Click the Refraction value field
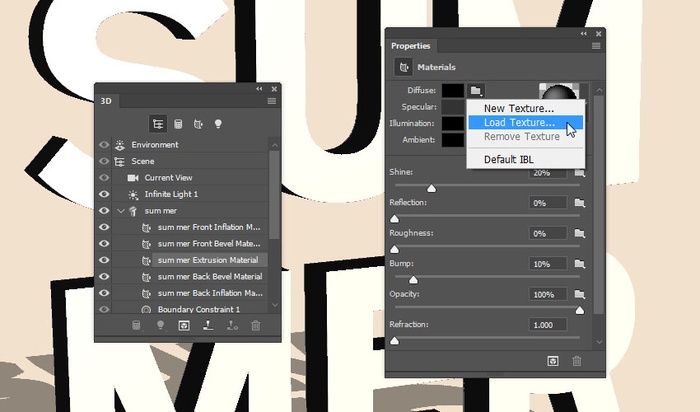This screenshot has height=412, width=700. click(548, 325)
